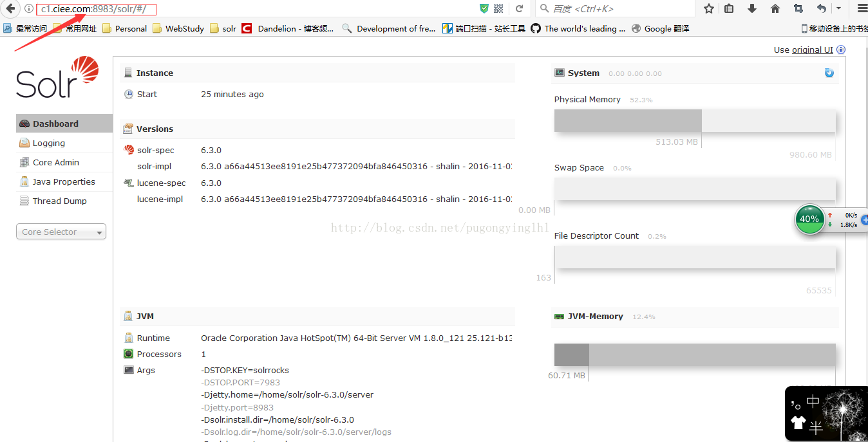Click the -Djetty.port=8983 argument
This screenshot has height=442, width=868.
[238, 407]
